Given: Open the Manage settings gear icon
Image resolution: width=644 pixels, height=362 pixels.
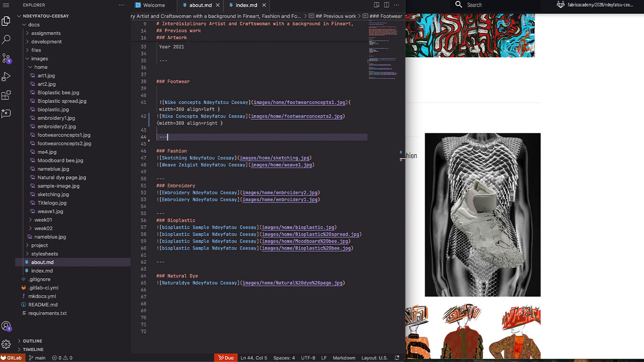Looking at the screenshot, I should tap(6, 344).
